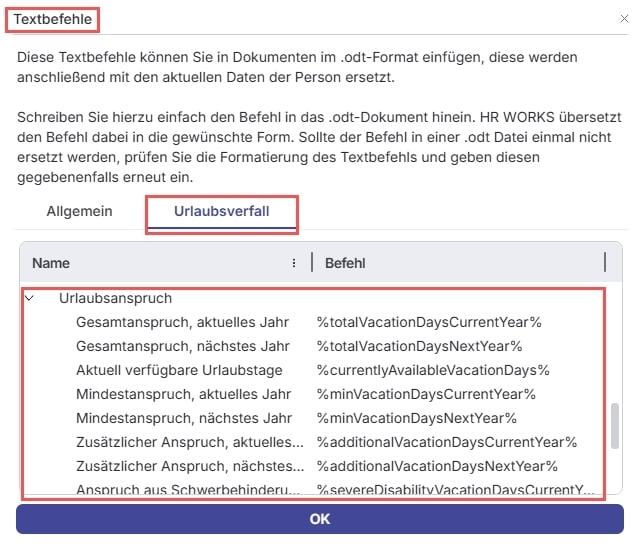Select the Anspruch aus Schwerbehinderung row
Viewport: 643px width, 552px height.
(x=187, y=489)
